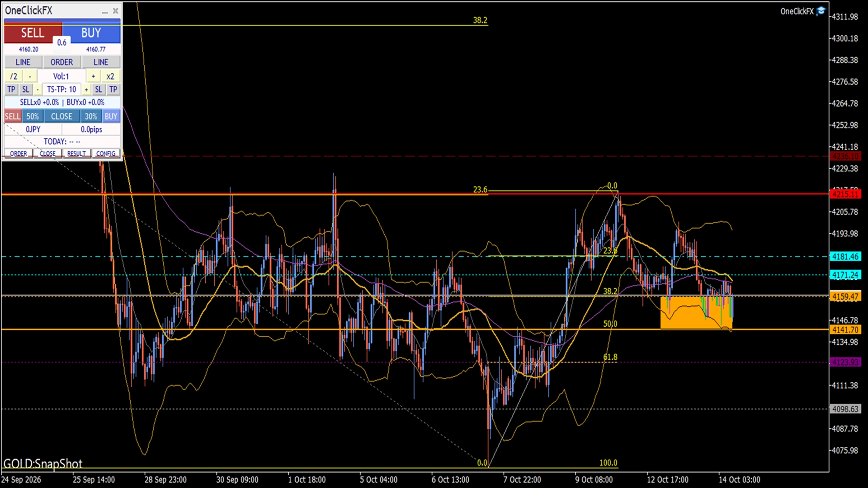Close 30% of positions
The width and height of the screenshot is (868, 488).
point(91,117)
